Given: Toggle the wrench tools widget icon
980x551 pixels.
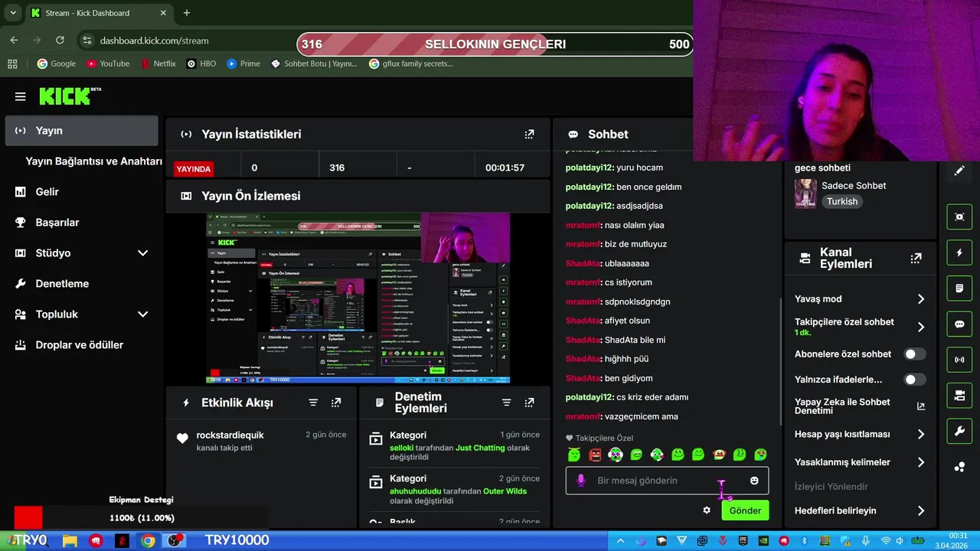Looking at the screenshot, I should pyautogui.click(x=959, y=432).
